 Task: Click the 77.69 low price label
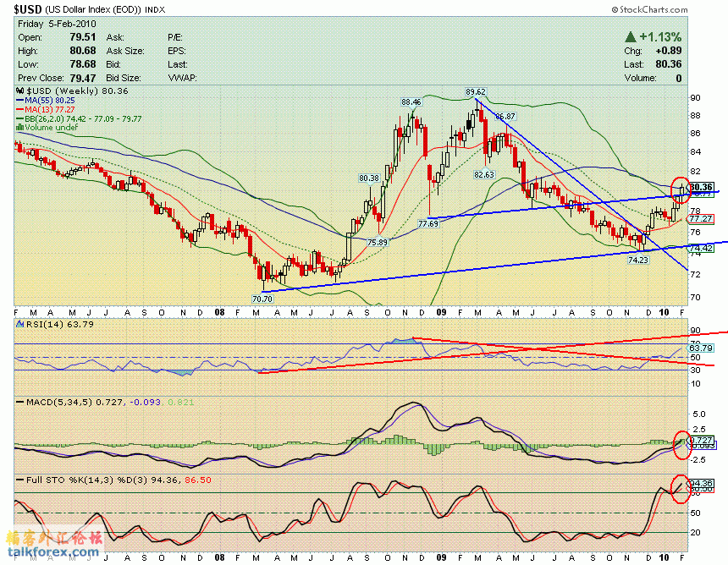click(428, 223)
